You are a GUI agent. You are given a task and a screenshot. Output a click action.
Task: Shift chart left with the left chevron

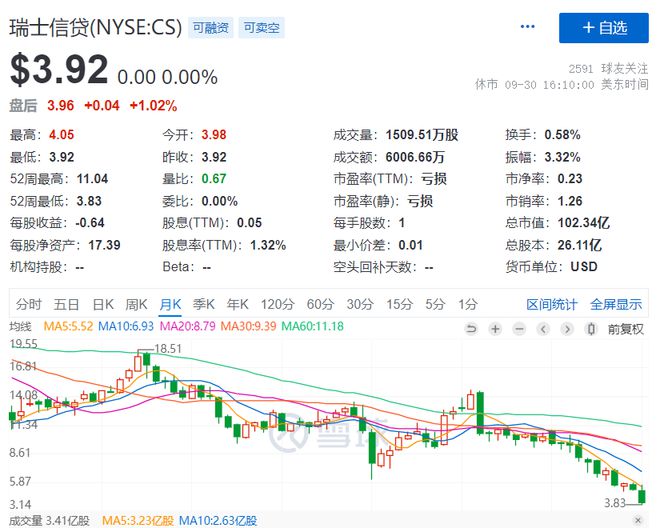pyautogui.click(x=543, y=328)
